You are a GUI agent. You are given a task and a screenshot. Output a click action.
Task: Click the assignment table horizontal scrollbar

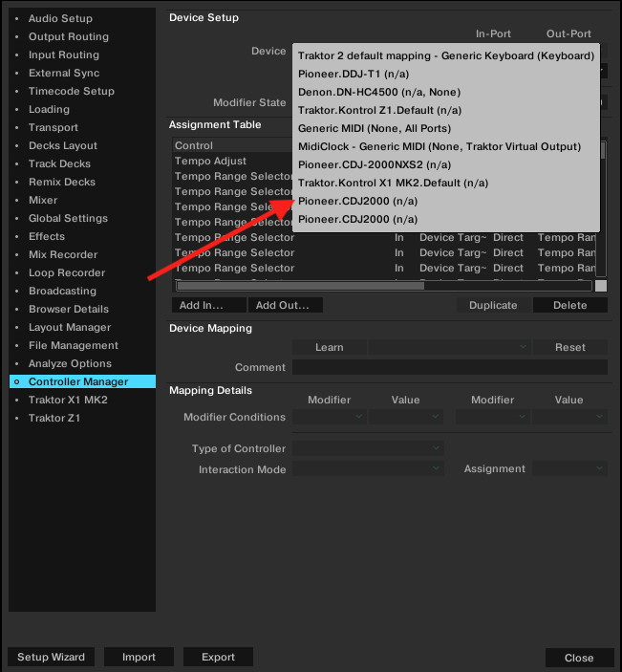click(x=301, y=285)
